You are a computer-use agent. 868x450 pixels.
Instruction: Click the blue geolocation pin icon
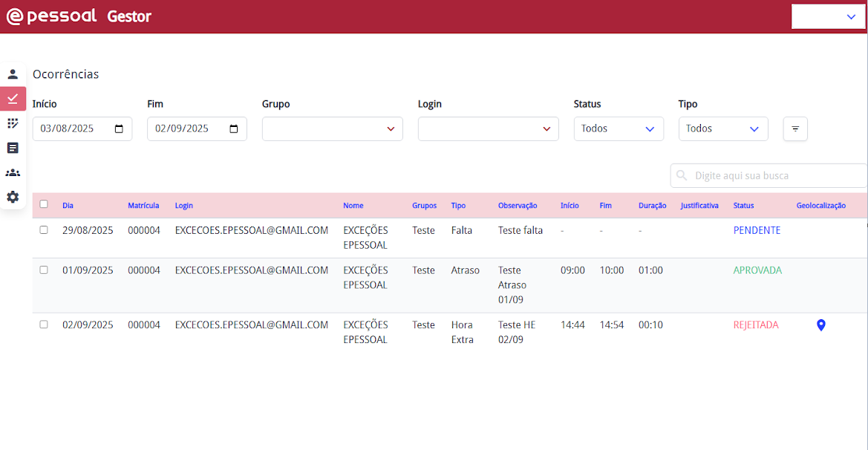pyautogui.click(x=820, y=325)
